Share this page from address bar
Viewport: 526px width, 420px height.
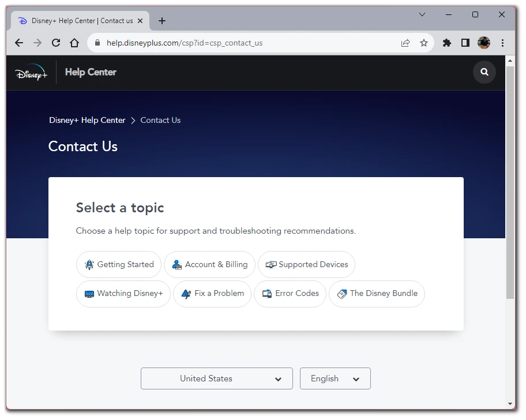click(405, 43)
